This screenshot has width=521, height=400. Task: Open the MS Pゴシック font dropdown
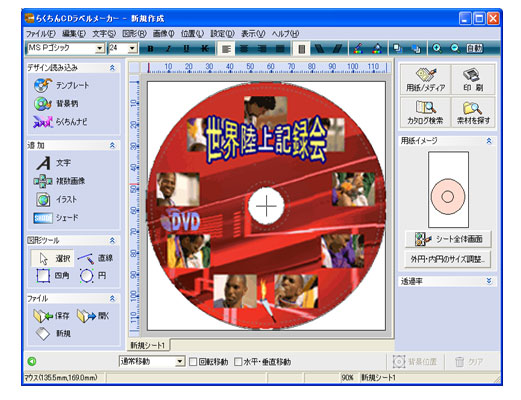pos(100,49)
